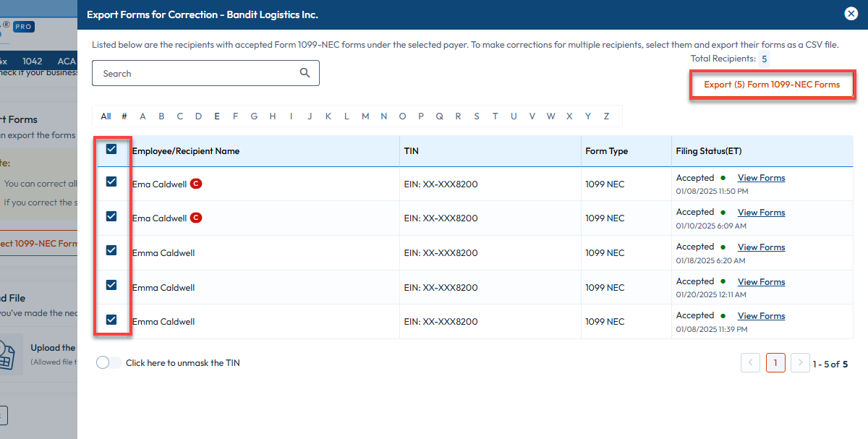This screenshot has height=439, width=868.
Task: Click the Form Type column header
Action: (607, 151)
